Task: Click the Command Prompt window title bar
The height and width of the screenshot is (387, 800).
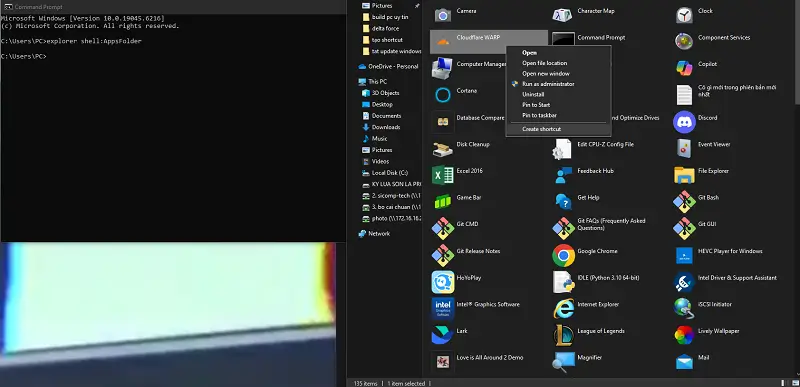Action: point(173,7)
